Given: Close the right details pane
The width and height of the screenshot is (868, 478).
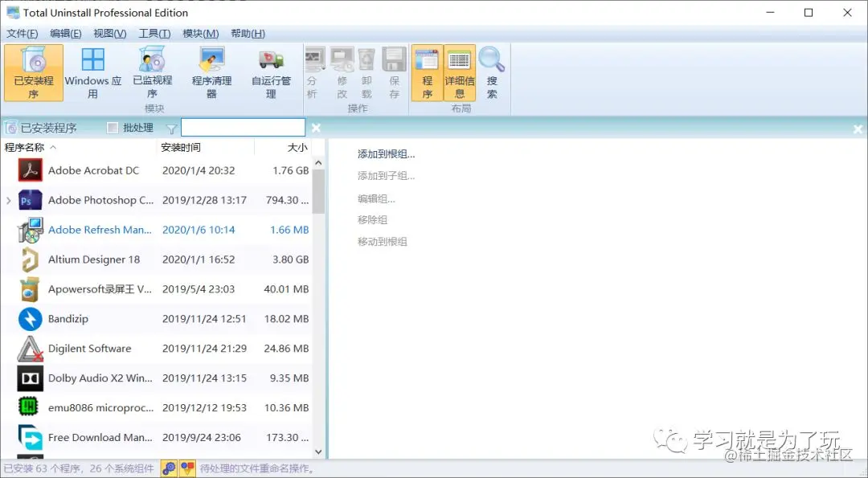Looking at the screenshot, I should [858, 129].
